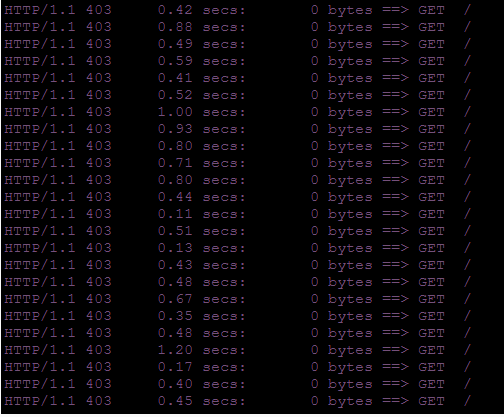Click the 0.44 secs log line
Screen dimensions: 504x417
(237, 197)
